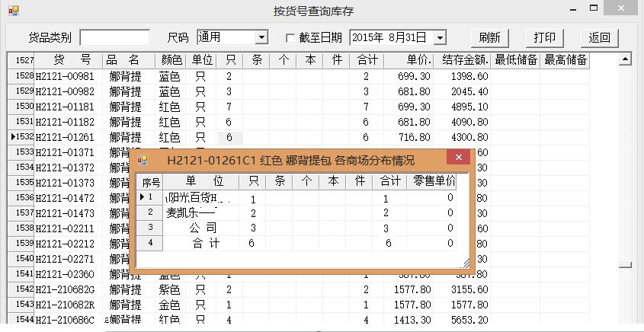Click the 结存金额 column header

pos(464,60)
